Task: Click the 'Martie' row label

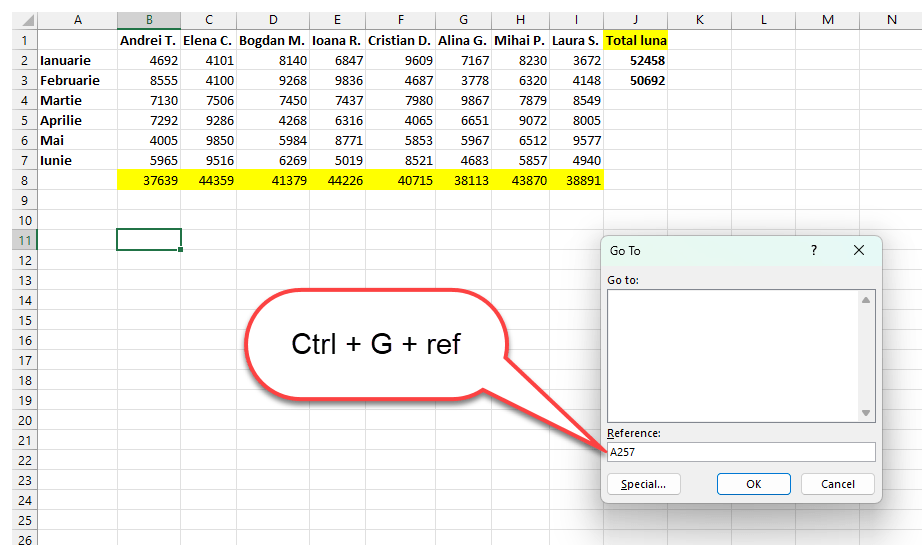Action: [78, 101]
